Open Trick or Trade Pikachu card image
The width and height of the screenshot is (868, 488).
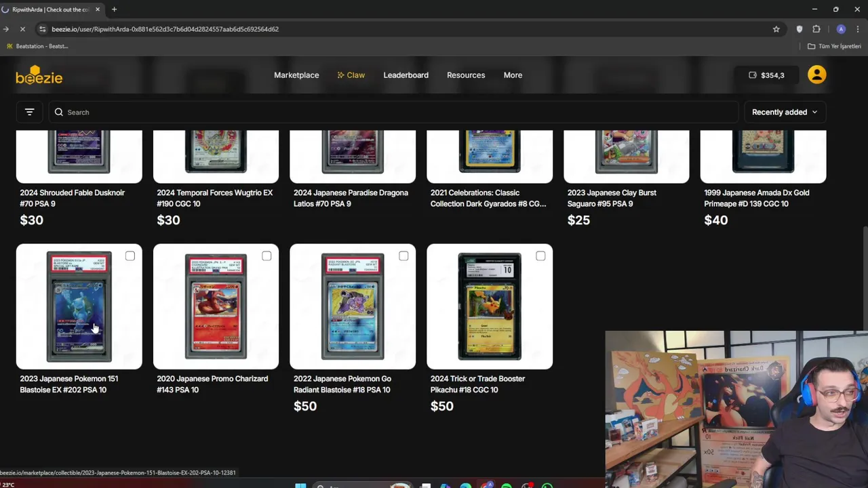[490, 306]
